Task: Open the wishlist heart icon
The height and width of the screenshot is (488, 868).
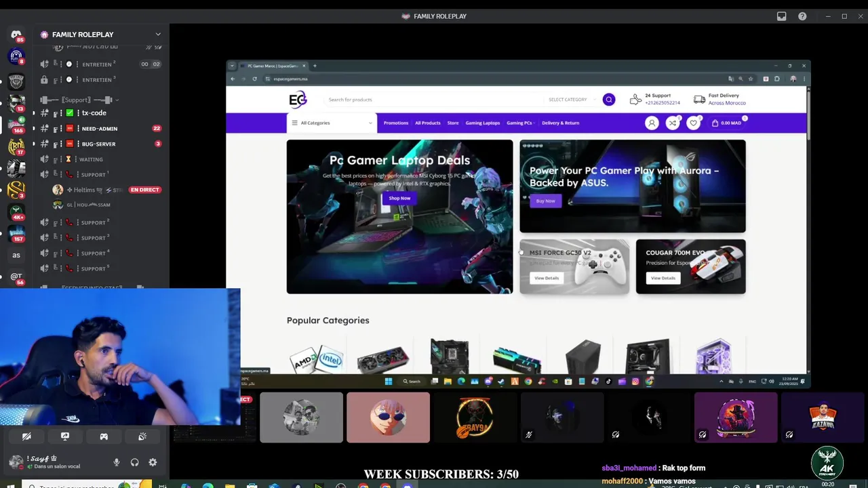Action: coord(693,123)
